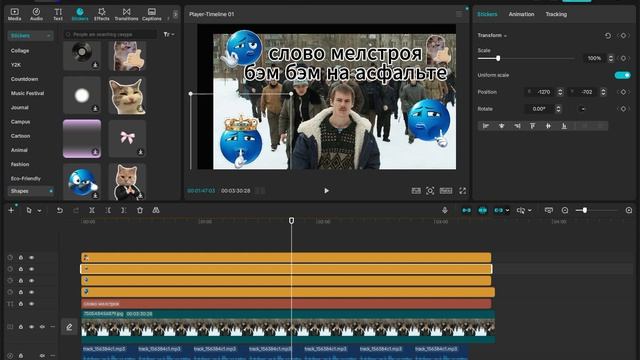640x360 pixels.
Task: Edit the cover with the pencil button
Action: (69, 327)
